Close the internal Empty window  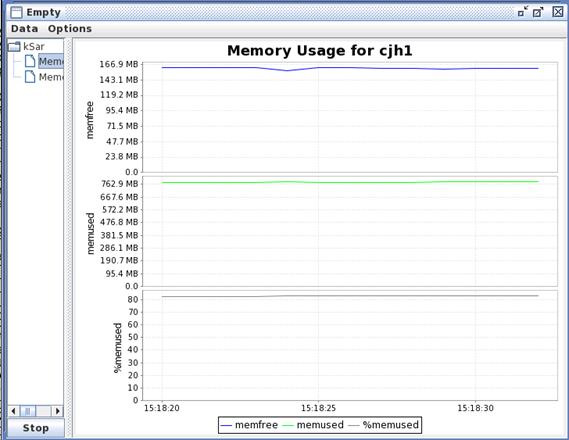558,12
